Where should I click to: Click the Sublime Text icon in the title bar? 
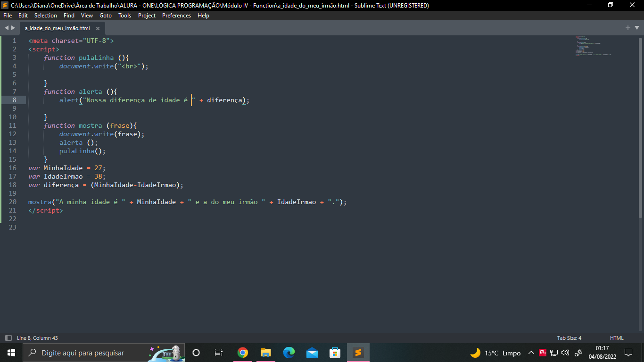pos(5,5)
